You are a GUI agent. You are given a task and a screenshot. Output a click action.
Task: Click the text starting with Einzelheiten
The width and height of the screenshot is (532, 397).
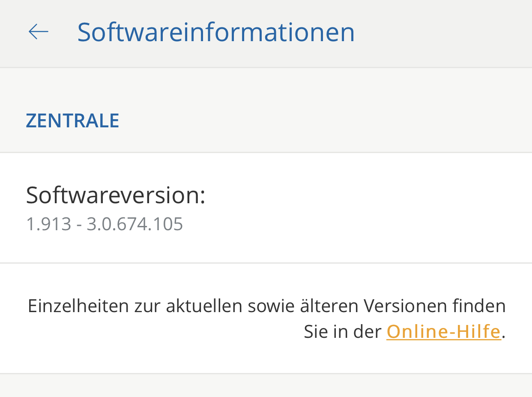tap(266, 306)
